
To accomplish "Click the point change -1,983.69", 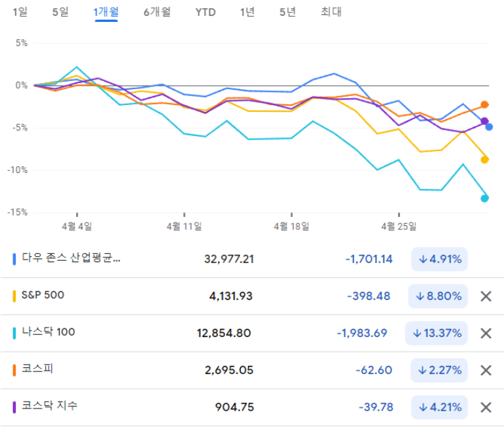I will pyautogui.click(x=362, y=333).
